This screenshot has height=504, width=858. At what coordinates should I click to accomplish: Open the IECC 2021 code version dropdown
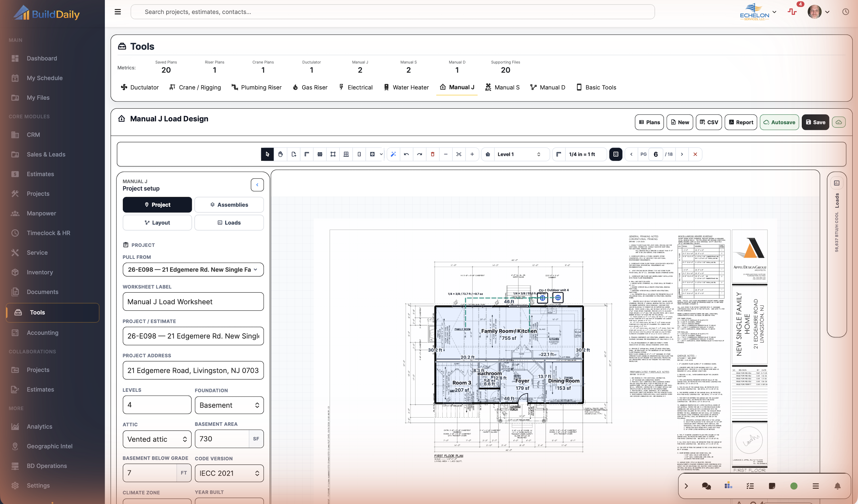pos(229,473)
